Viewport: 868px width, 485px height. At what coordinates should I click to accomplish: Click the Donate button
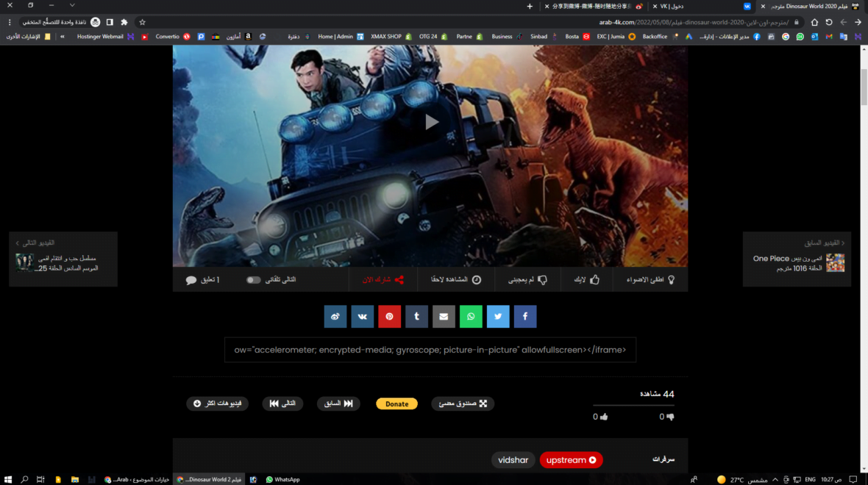[x=396, y=403]
